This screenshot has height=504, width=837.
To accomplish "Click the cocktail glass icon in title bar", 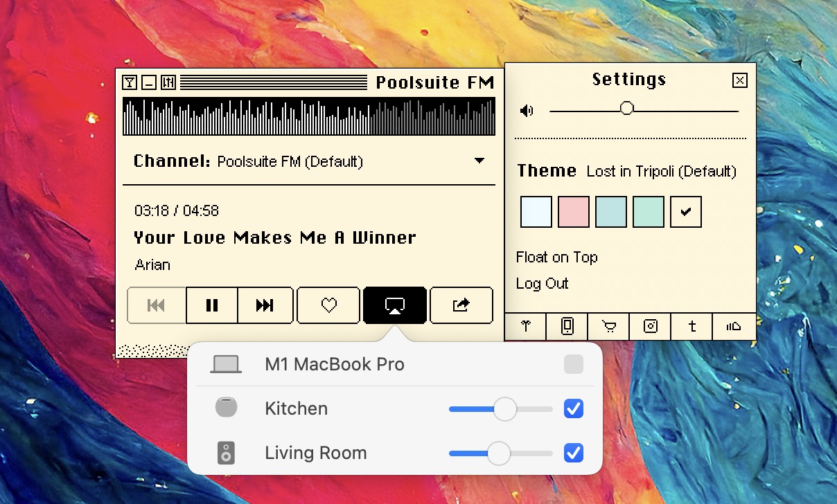I will pyautogui.click(x=130, y=83).
